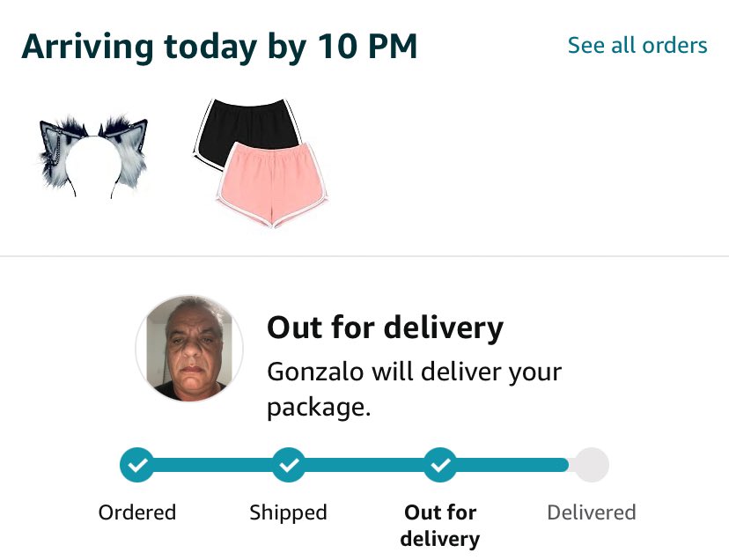Tap the furry wolf ears headband thumbnail

pyautogui.click(x=92, y=154)
